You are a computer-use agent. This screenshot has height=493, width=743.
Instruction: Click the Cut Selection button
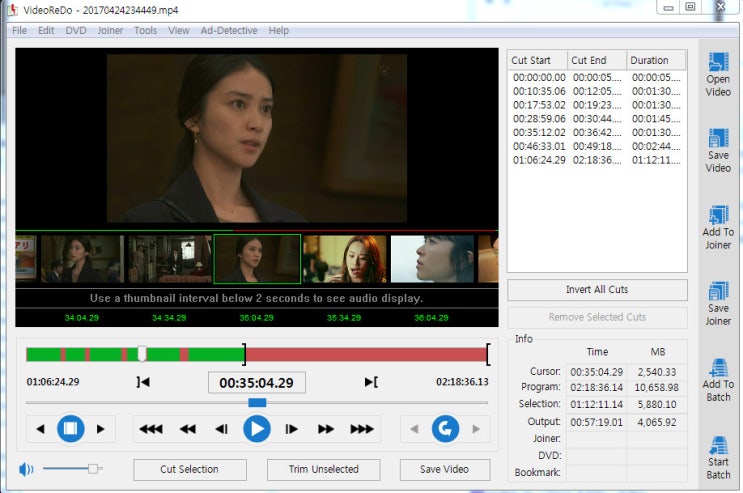190,469
